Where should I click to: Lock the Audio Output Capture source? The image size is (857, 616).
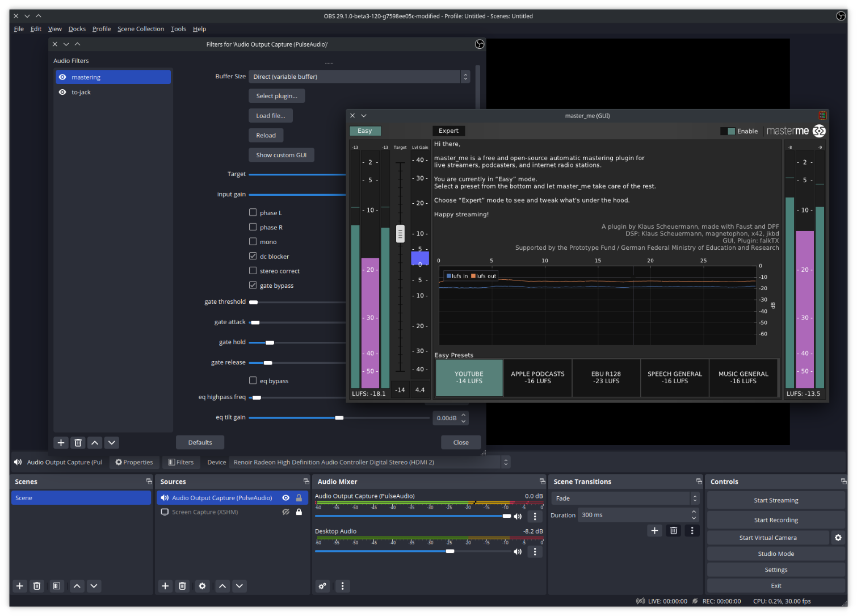click(x=299, y=498)
